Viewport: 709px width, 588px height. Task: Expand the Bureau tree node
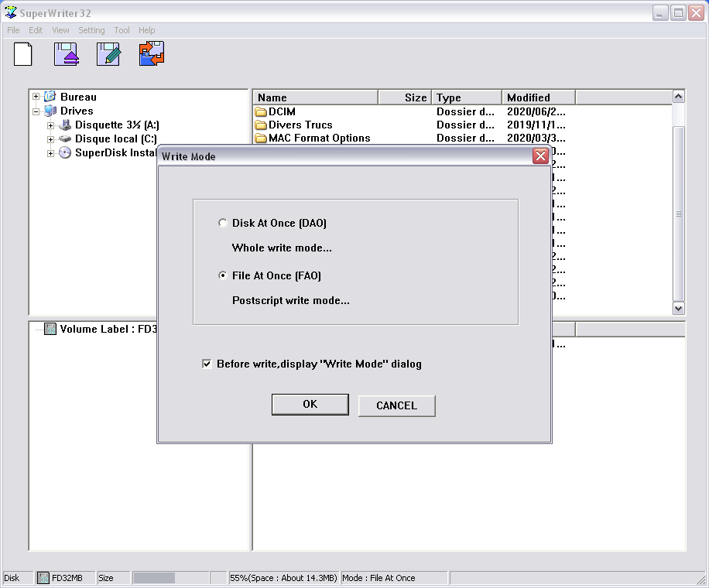tap(36, 97)
